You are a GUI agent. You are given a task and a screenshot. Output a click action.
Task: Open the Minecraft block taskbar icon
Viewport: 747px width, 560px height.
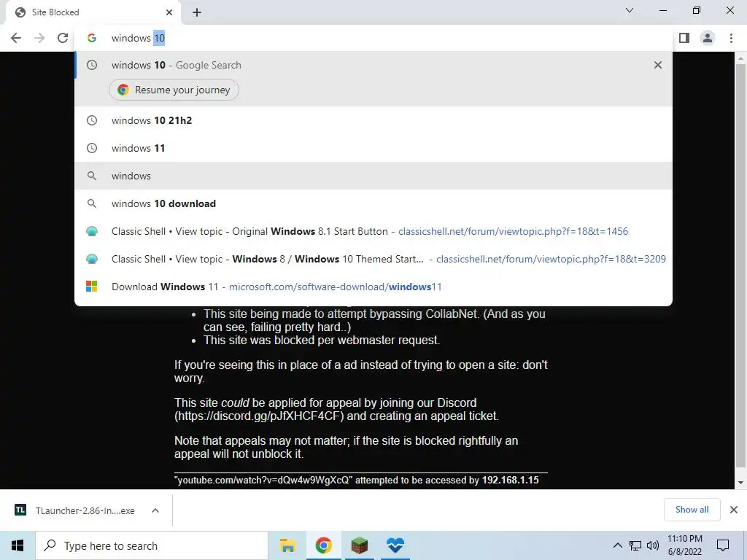pos(359,545)
